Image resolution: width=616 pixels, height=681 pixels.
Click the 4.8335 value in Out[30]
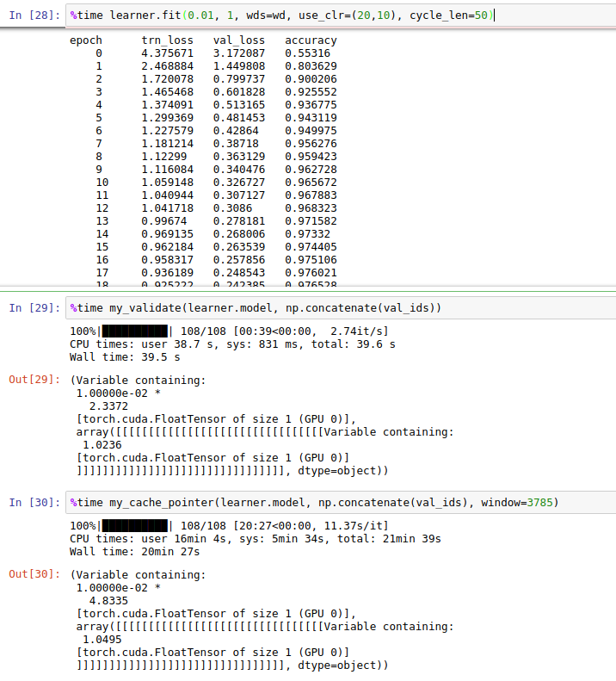(108, 600)
